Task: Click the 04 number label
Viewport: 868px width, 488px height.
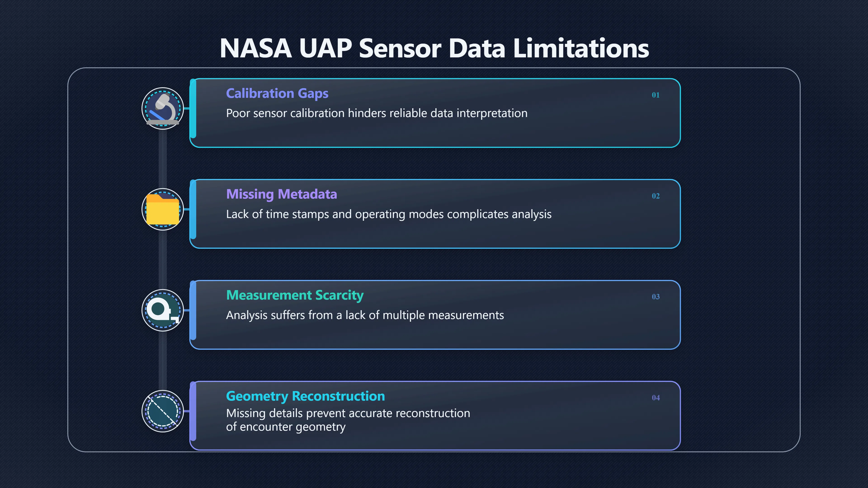Action: (x=655, y=398)
